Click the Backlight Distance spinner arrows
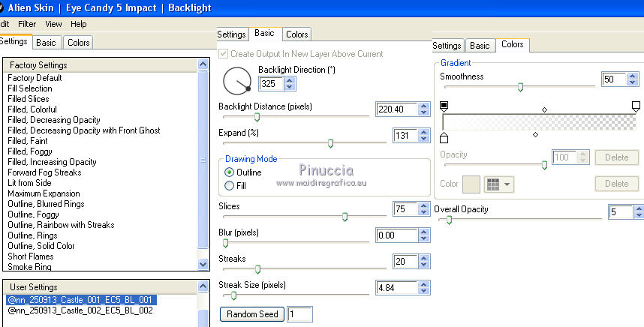Image resolution: width=644 pixels, height=327 pixels. click(424, 109)
